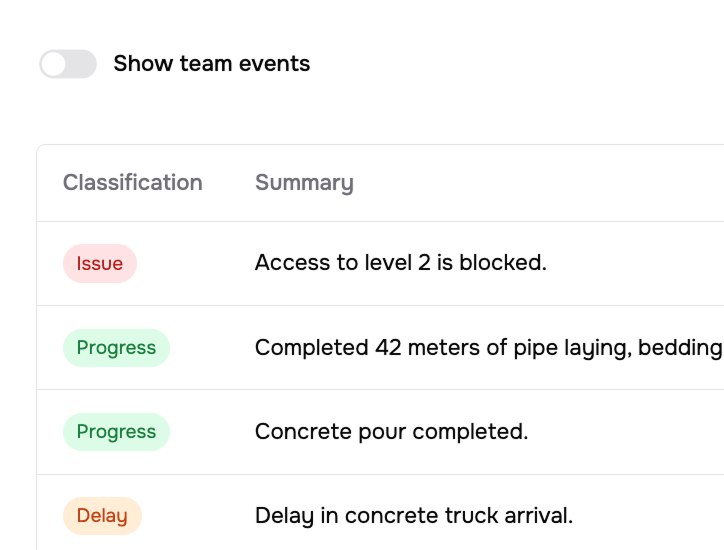Image resolution: width=724 pixels, height=550 pixels.
Task: Click the white knob of the team events toggle
Action: (54, 64)
